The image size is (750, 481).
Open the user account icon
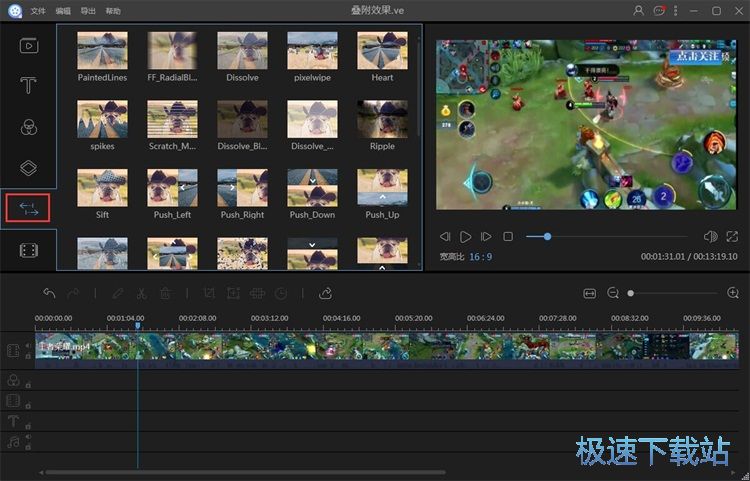point(639,11)
